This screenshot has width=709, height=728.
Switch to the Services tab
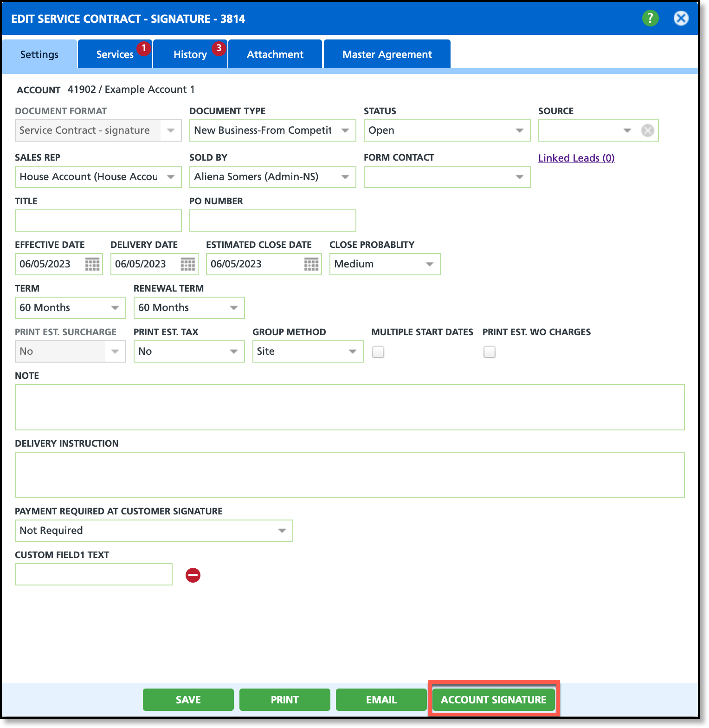(x=115, y=54)
